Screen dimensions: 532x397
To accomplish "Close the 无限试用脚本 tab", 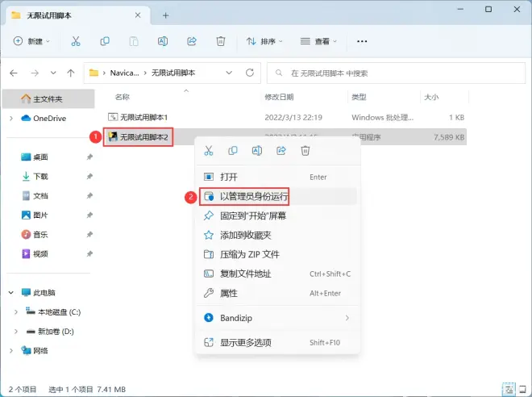I will click(138, 15).
